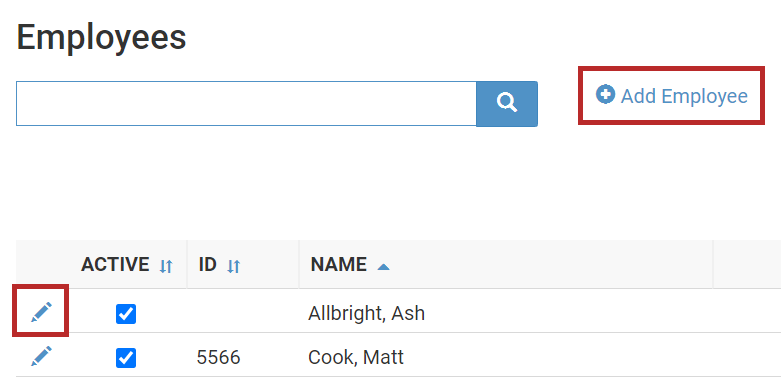This screenshot has height=382, width=781.
Task: Click the sort arrows next to ID
Action: tap(234, 266)
